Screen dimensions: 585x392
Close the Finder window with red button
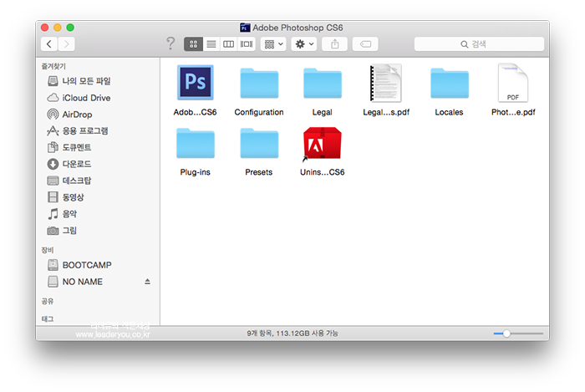tap(45, 28)
